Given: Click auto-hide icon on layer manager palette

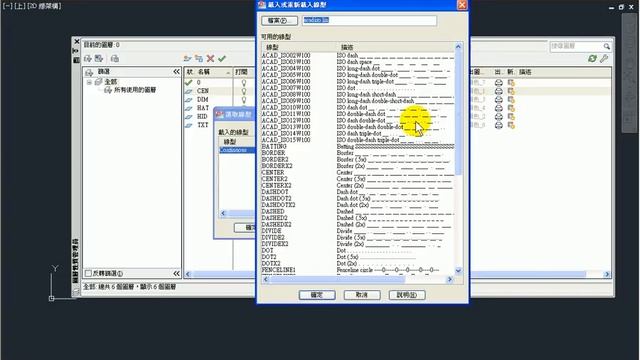Looking at the screenshot, I should [x=76, y=51].
